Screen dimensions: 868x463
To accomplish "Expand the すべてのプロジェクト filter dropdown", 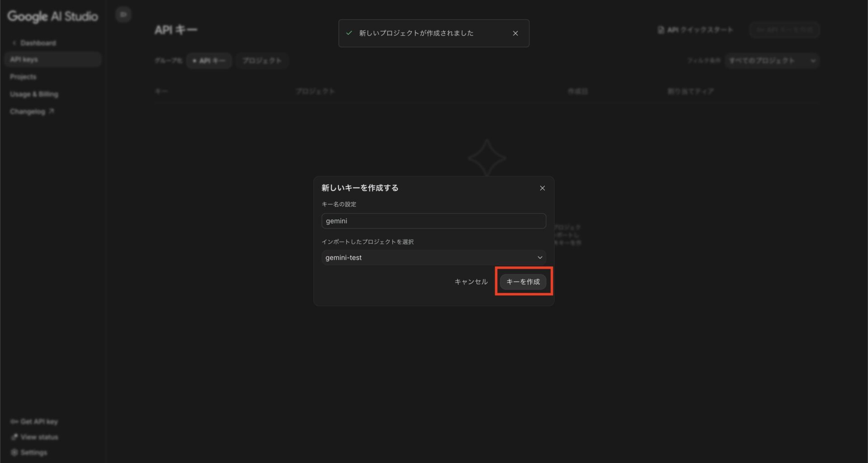I will coord(772,61).
